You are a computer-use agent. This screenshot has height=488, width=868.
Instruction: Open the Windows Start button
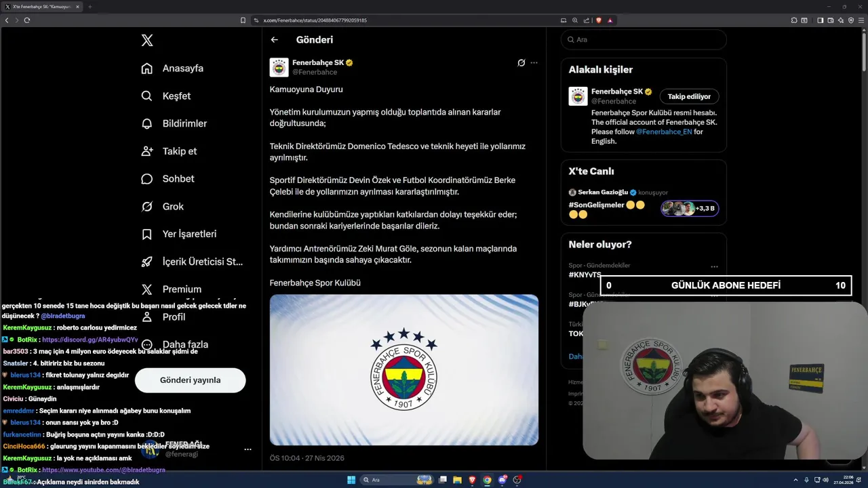(x=351, y=480)
